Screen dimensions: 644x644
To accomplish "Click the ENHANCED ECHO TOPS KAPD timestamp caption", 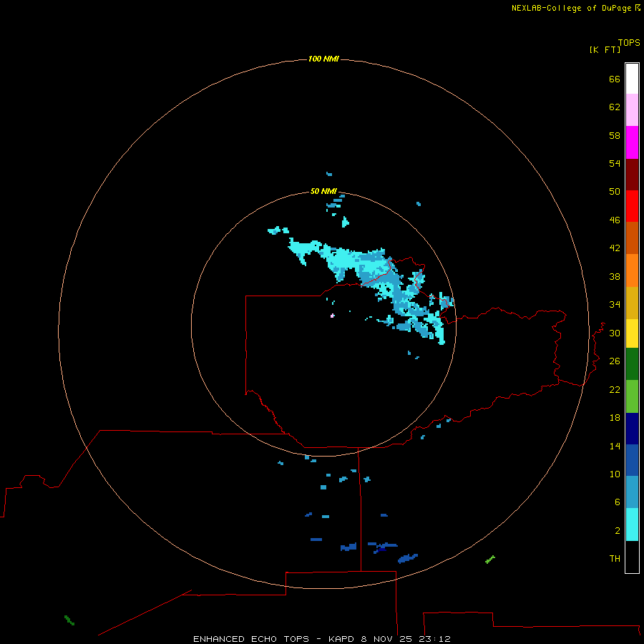I will (x=322, y=639).
